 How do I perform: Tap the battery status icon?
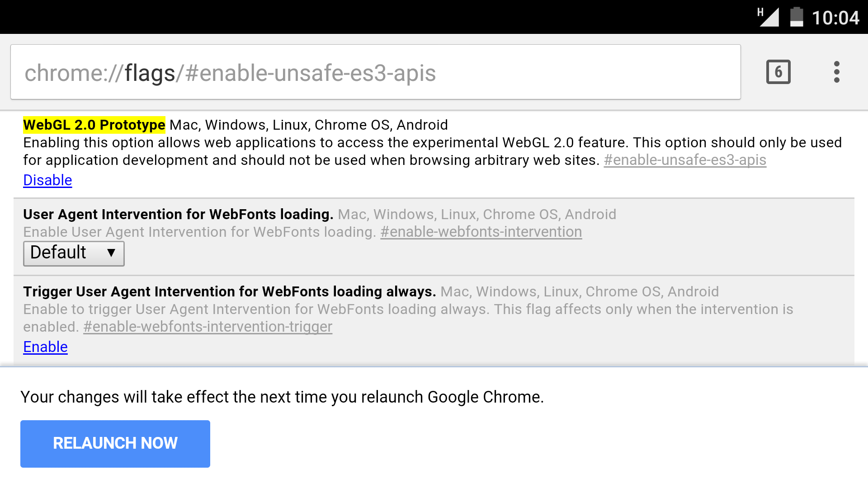797,17
